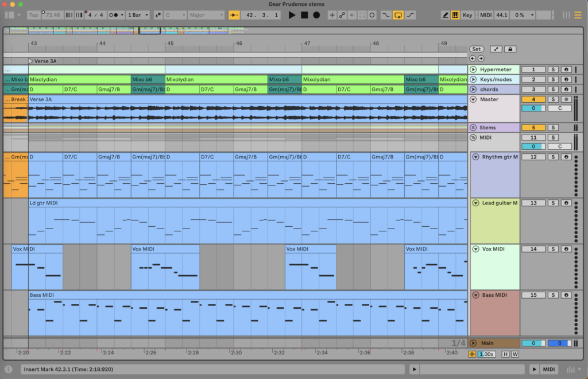Toggle the Automation Arm icon
588x379 pixels.
[x=342, y=15]
